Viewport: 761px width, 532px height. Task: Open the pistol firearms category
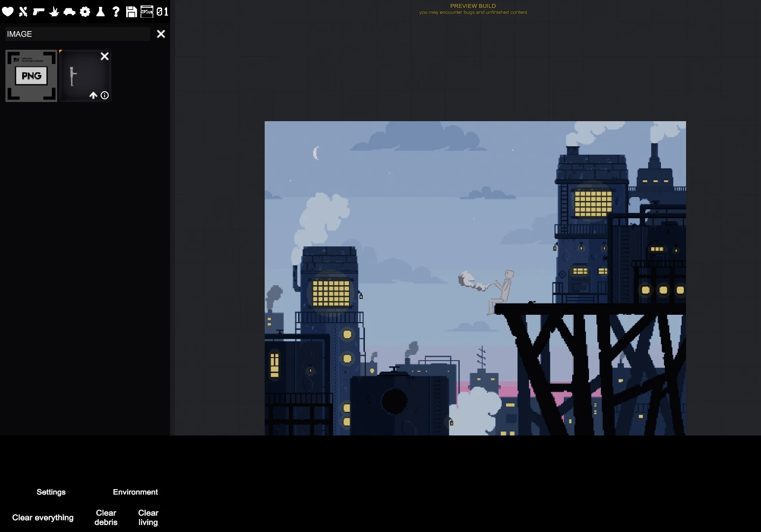point(38,11)
